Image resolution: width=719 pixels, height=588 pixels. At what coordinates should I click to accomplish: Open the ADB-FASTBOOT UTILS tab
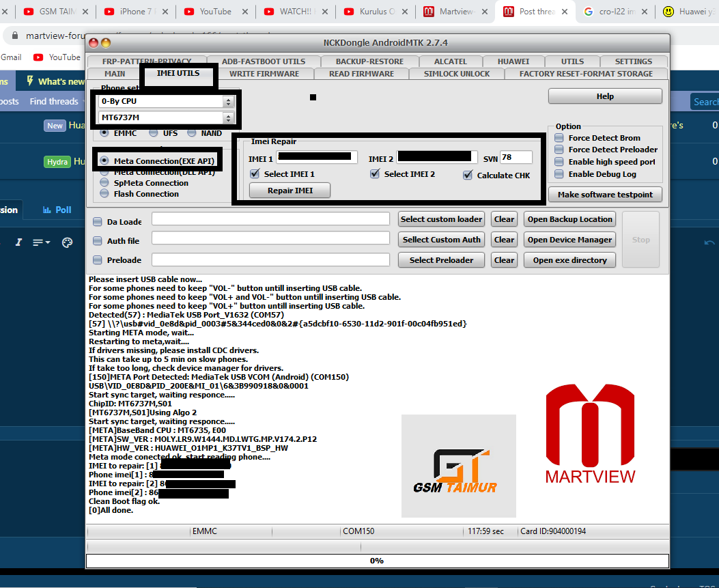pyautogui.click(x=264, y=61)
